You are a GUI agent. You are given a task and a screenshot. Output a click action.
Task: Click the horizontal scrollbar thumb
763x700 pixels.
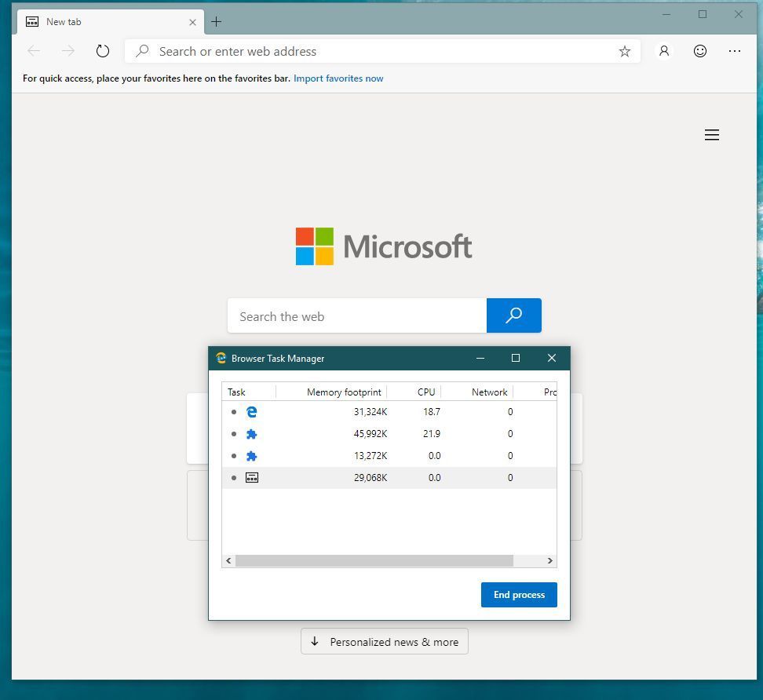pos(374,561)
